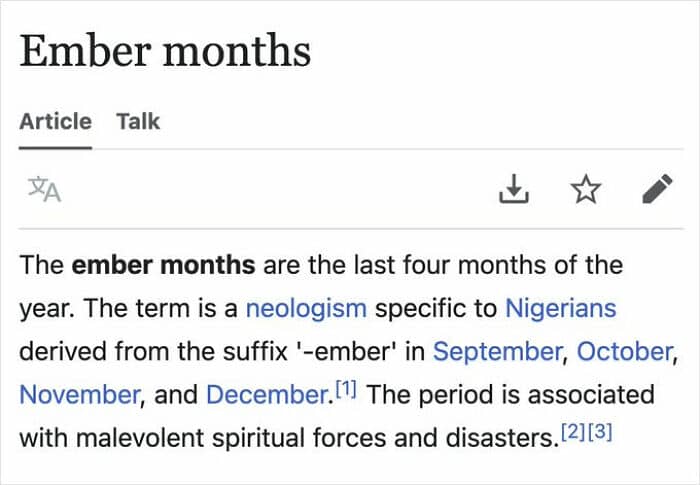700x485 pixels.
Task: Switch to the Article tab
Action: (x=55, y=122)
